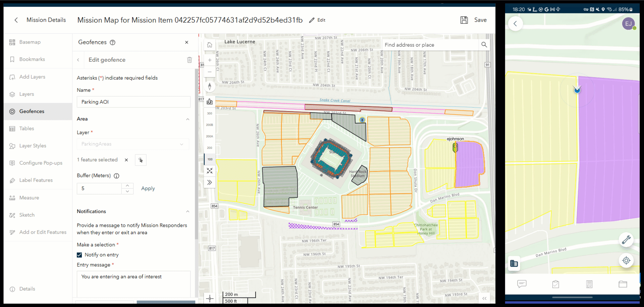Click the search magnifier in the address bar
This screenshot has height=307, width=644.
point(484,45)
